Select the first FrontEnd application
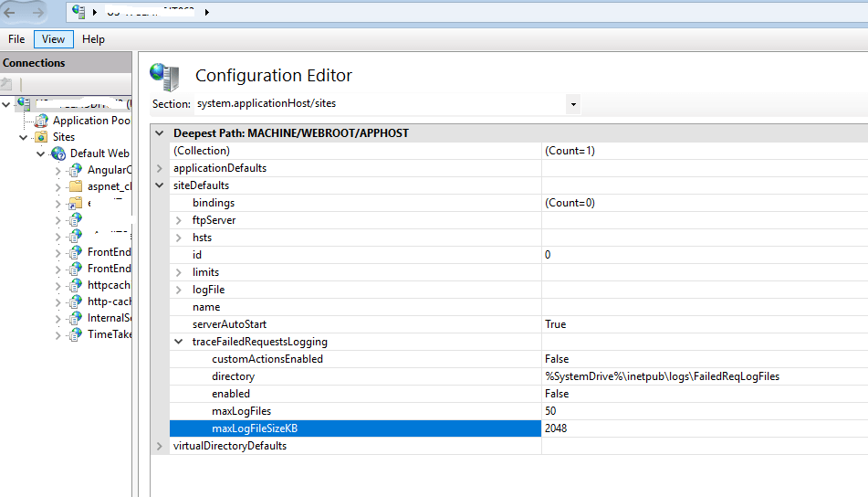The width and height of the screenshot is (868, 497). [109, 252]
